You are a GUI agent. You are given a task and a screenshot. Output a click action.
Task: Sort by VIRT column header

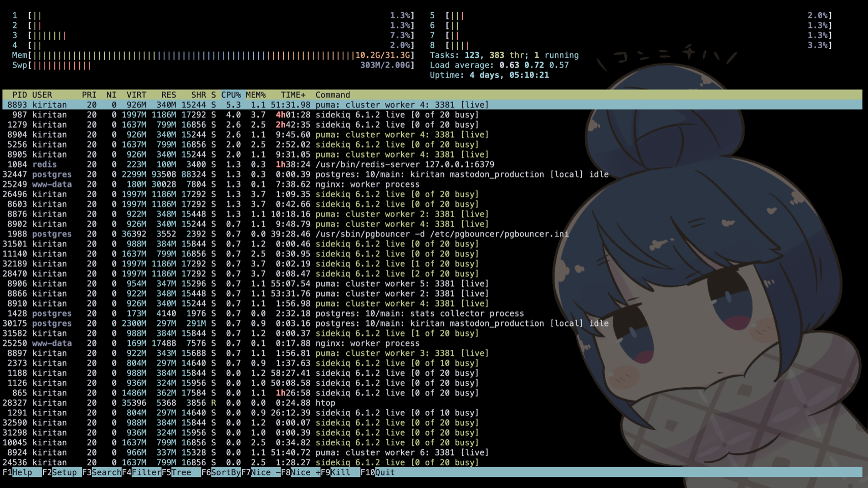136,95
